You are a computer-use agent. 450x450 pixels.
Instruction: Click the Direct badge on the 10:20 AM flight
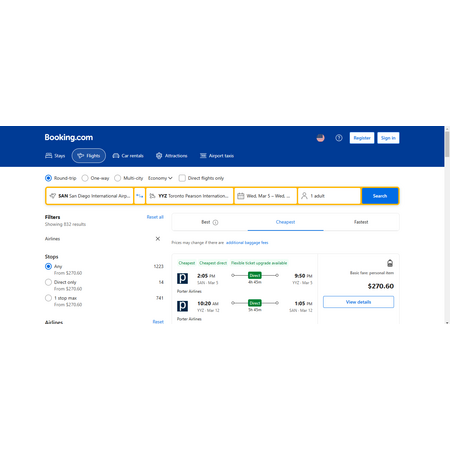tap(255, 303)
